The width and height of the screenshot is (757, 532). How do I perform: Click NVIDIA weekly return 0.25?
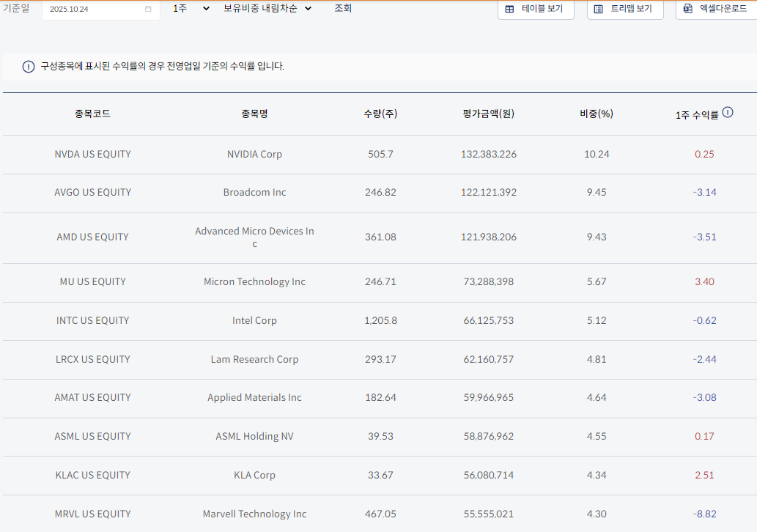click(x=704, y=155)
